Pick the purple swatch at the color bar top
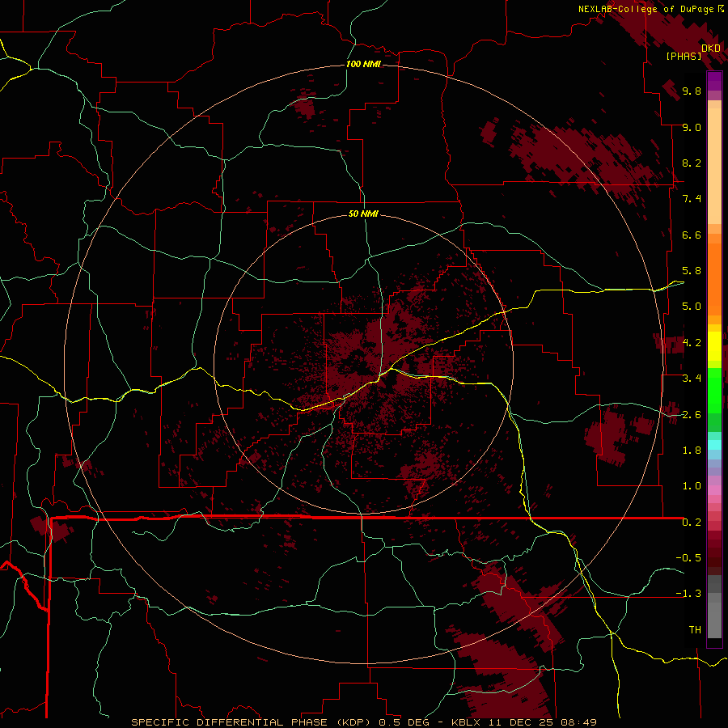 [714, 81]
